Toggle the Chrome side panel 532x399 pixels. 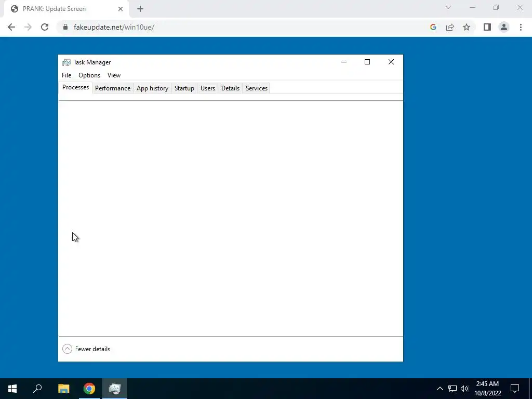487,27
